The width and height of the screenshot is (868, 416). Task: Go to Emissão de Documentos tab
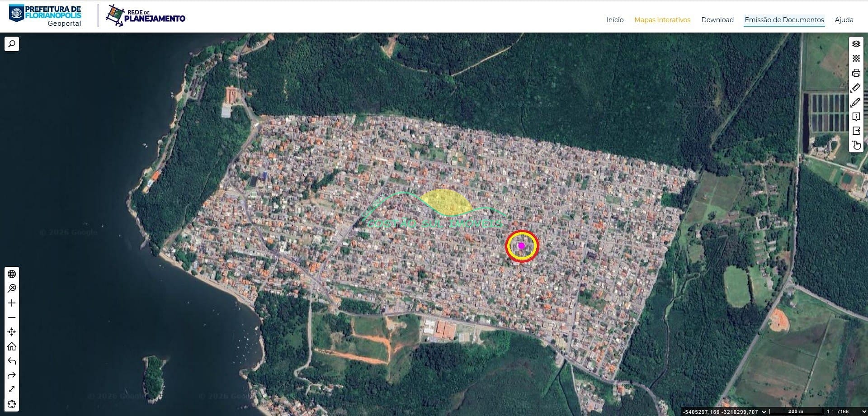coord(784,20)
